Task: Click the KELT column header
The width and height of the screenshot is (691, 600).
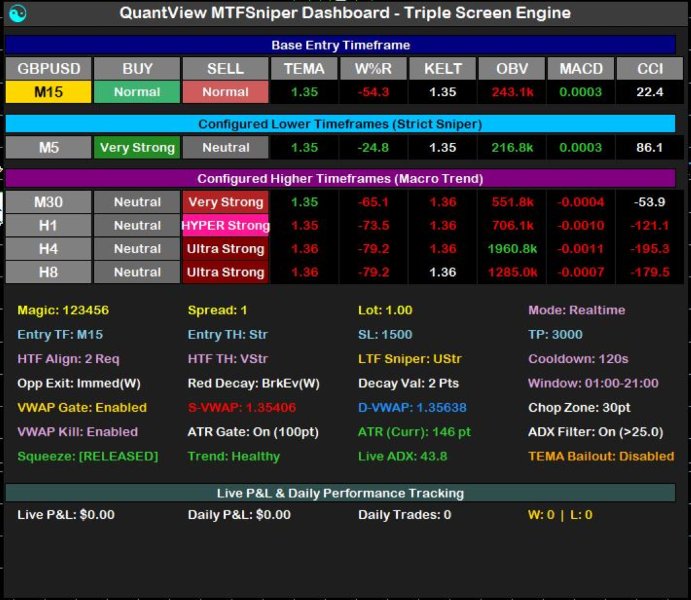Action: (x=442, y=69)
